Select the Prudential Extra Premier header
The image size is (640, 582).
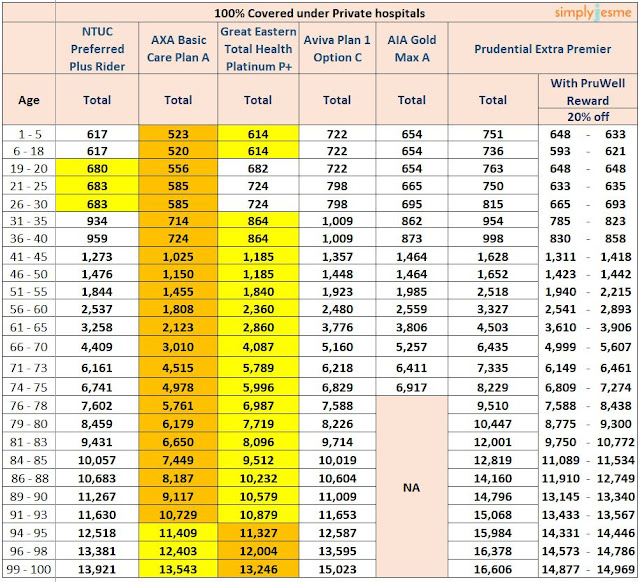542,49
